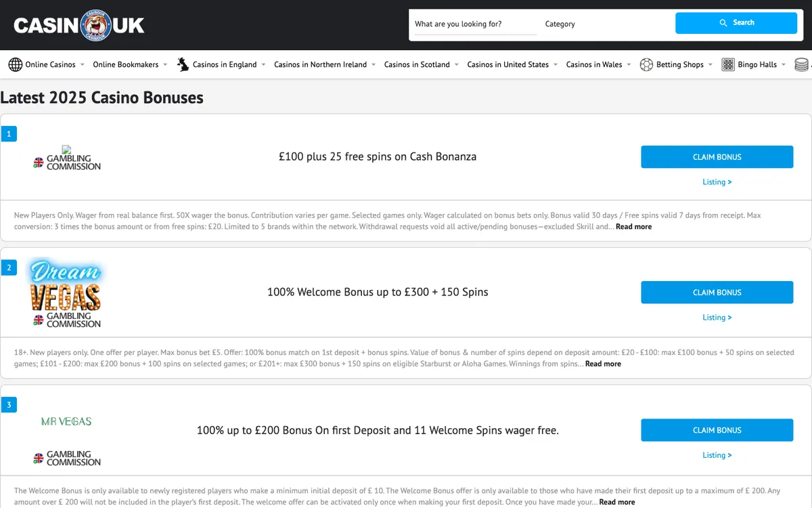Open the Casinos in Wales menu

click(x=594, y=64)
